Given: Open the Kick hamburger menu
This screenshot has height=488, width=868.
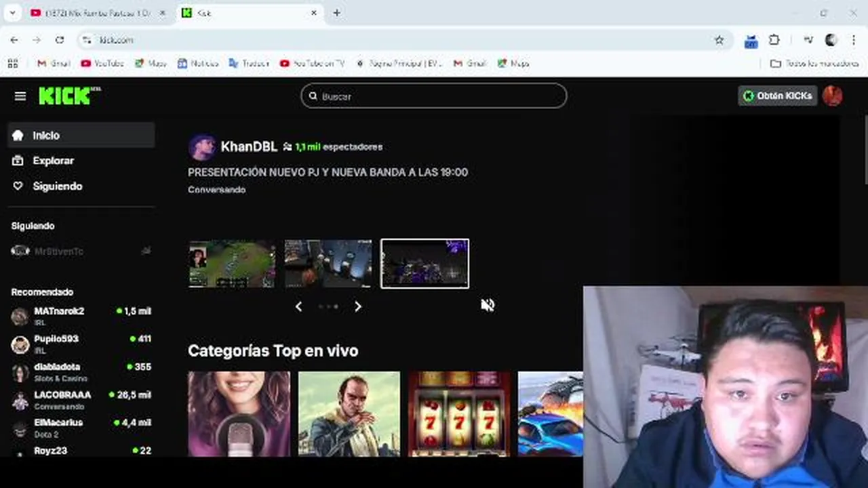Looking at the screenshot, I should pyautogui.click(x=20, y=96).
